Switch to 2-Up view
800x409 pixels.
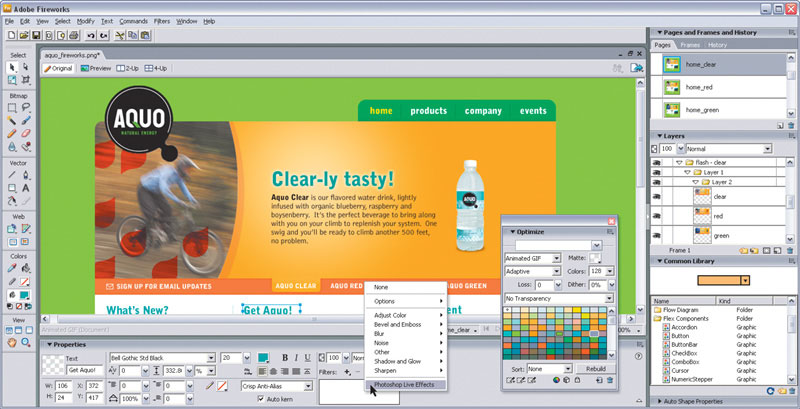pos(128,68)
